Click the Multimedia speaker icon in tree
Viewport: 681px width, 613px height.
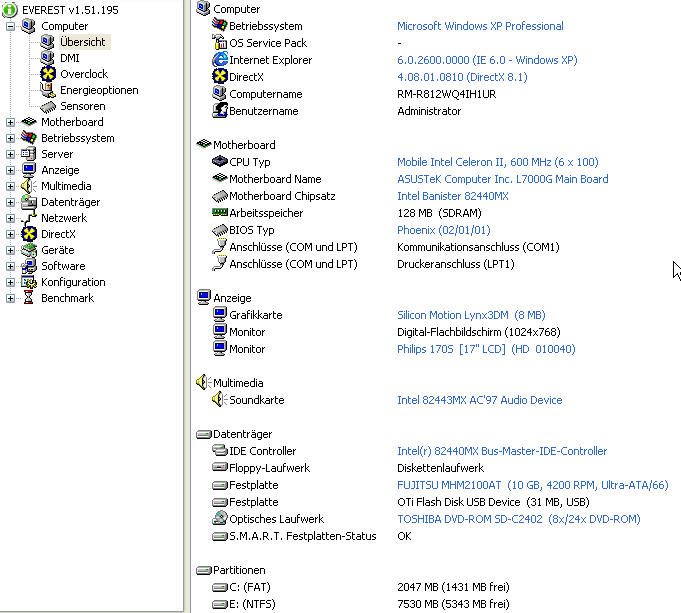coord(29,186)
